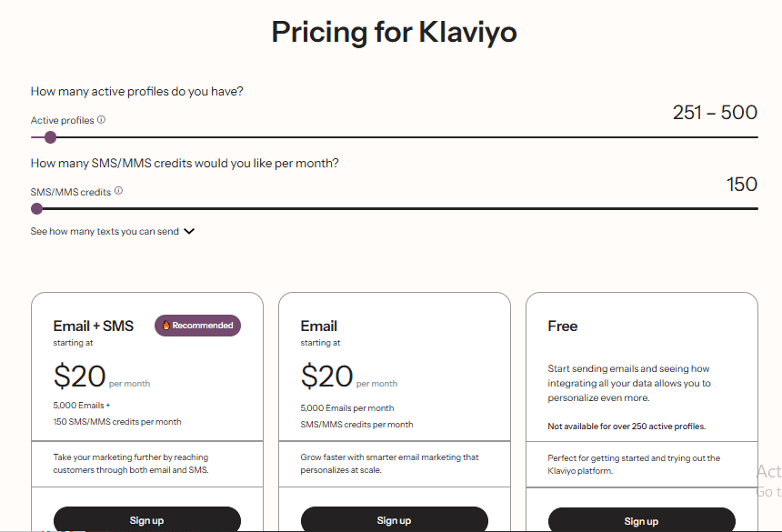Screen dimensions: 782x532
Task: Click the info icon beside Active profiles
Action: (102, 120)
